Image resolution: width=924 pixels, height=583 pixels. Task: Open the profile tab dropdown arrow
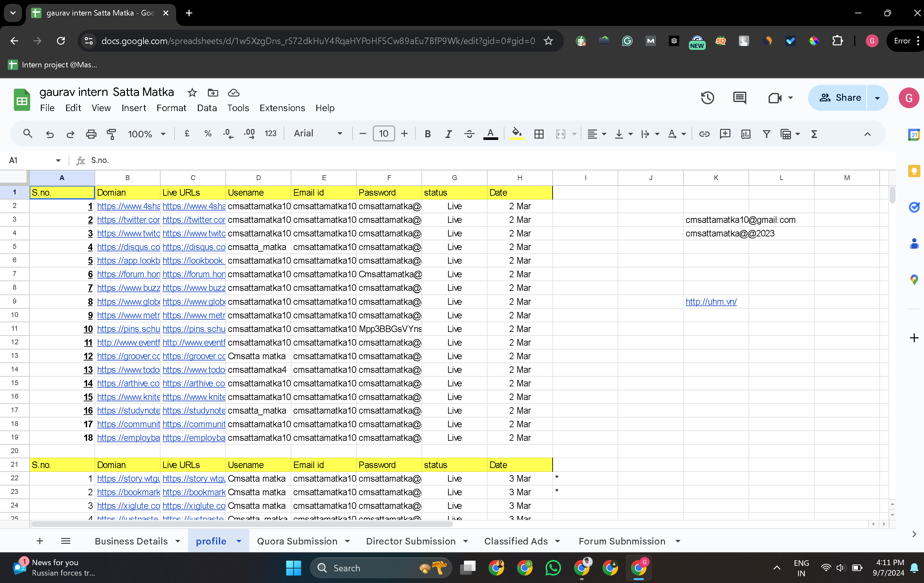pyautogui.click(x=239, y=541)
